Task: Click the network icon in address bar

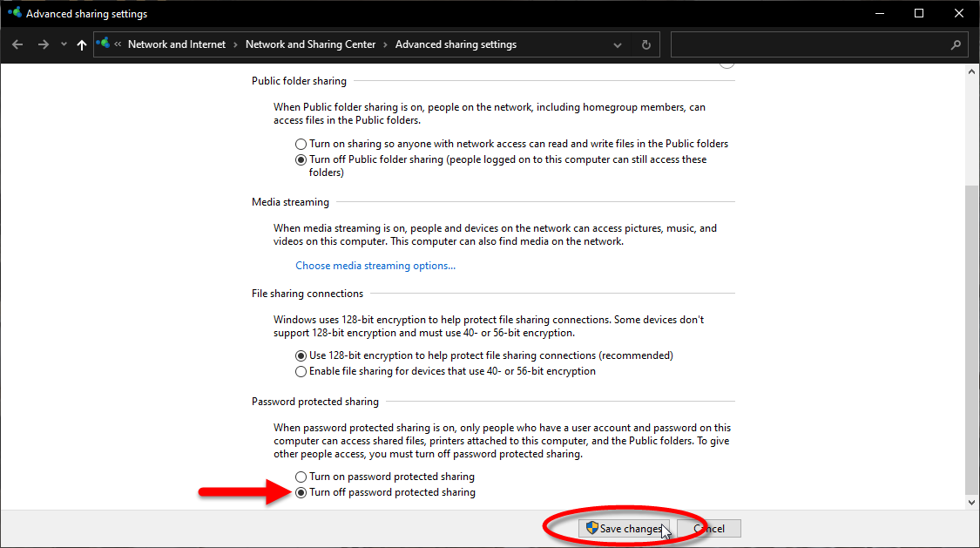Action: tap(104, 44)
